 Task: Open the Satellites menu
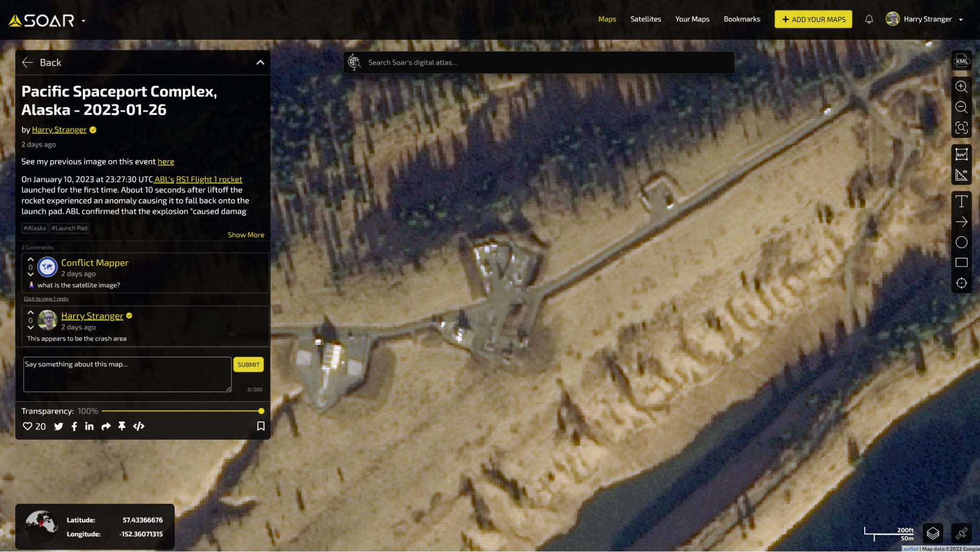coord(645,19)
